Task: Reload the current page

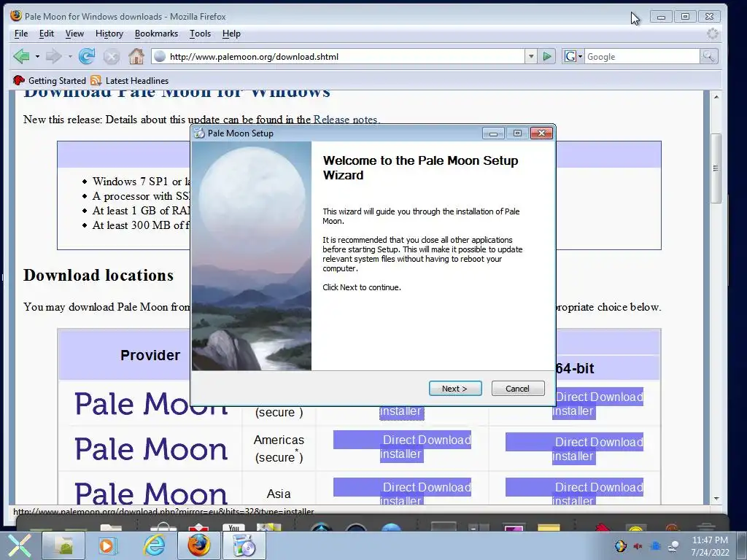Action: [x=87, y=56]
